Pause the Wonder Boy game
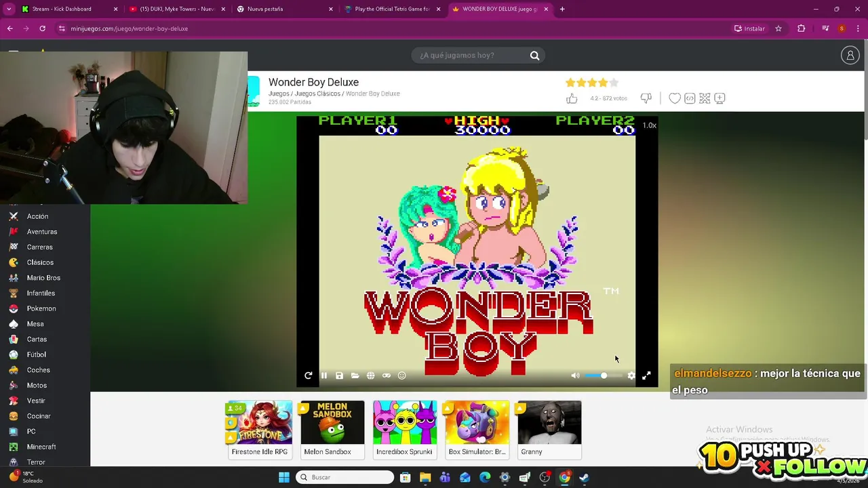Screen dimensions: 868x488 click(324, 375)
